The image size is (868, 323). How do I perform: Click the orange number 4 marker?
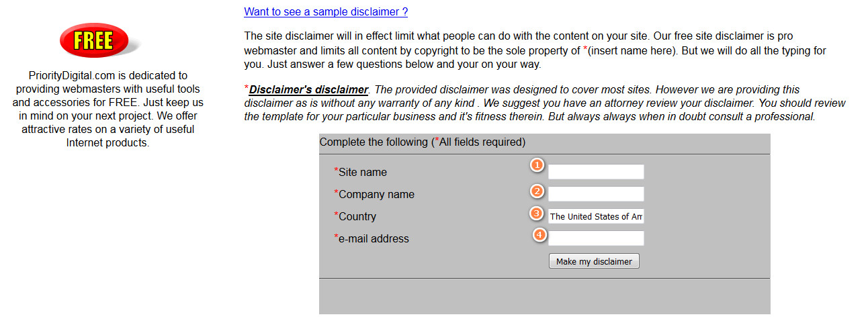(539, 235)
